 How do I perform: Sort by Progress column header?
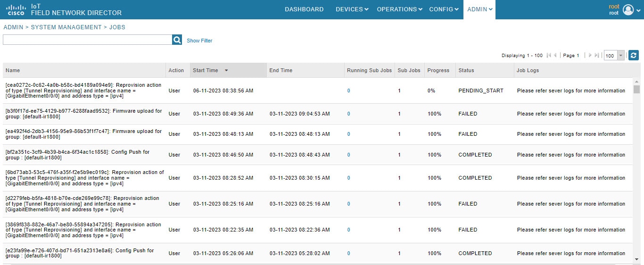click(440, 70)
